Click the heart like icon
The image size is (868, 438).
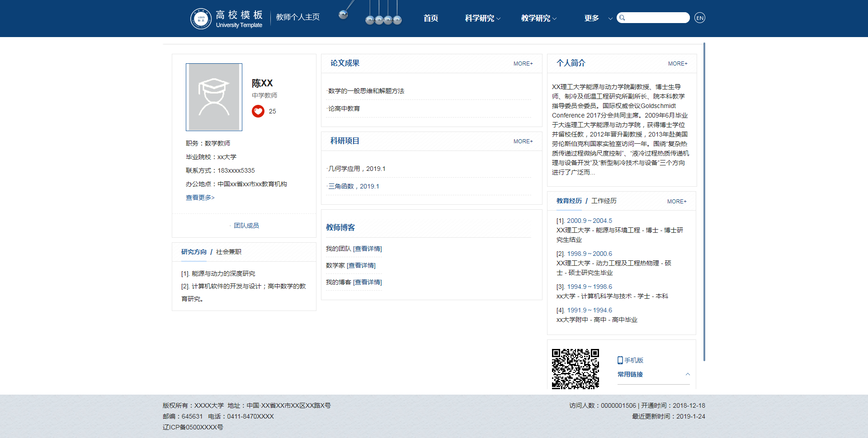(x=258, y=111)
